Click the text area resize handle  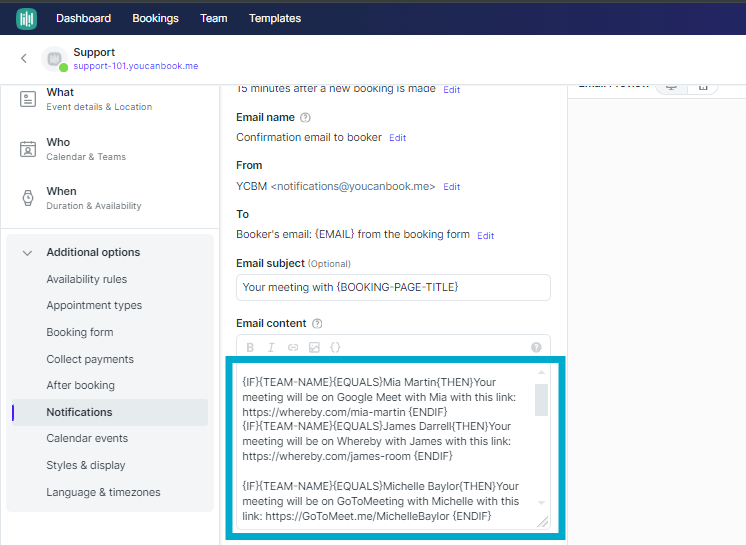[542, 522]
